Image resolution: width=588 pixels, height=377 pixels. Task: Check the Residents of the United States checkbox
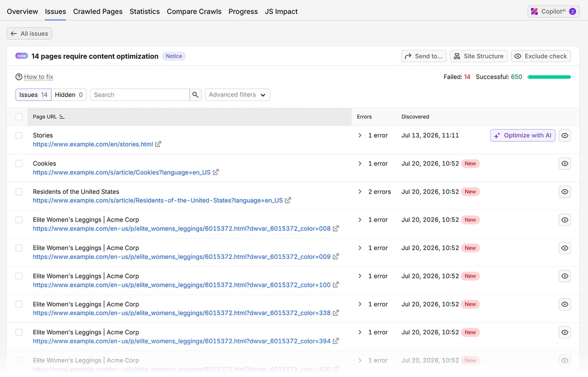[19, 192]
